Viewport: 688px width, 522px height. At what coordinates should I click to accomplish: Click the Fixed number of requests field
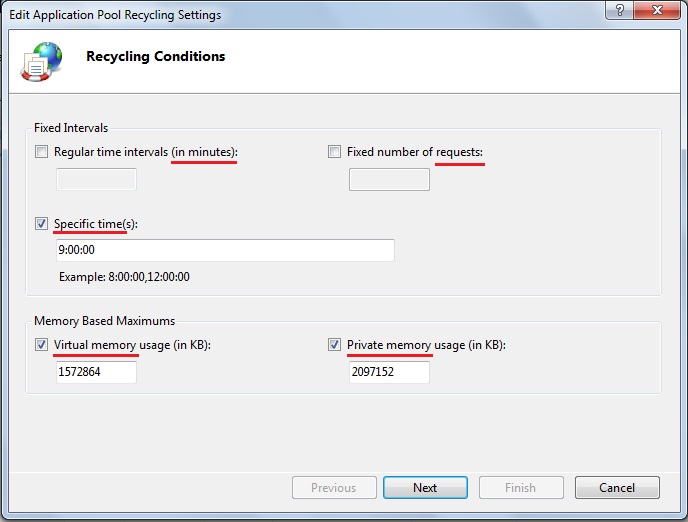(389, 179)
